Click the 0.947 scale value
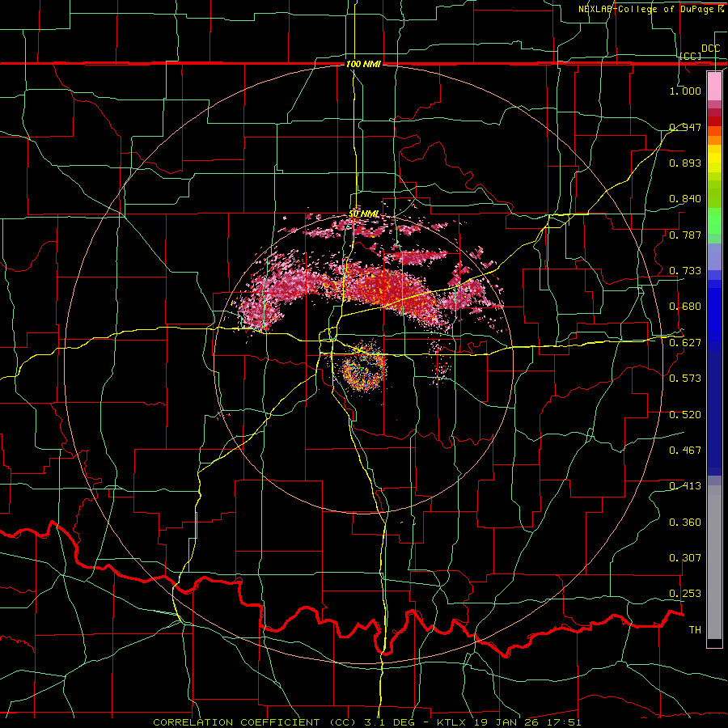 tap(685, 127)
